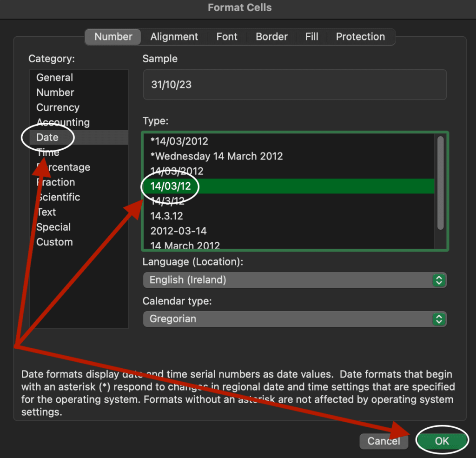Select the Special category
The width and height of the screenshot is (476, 458).
(54, 227)
